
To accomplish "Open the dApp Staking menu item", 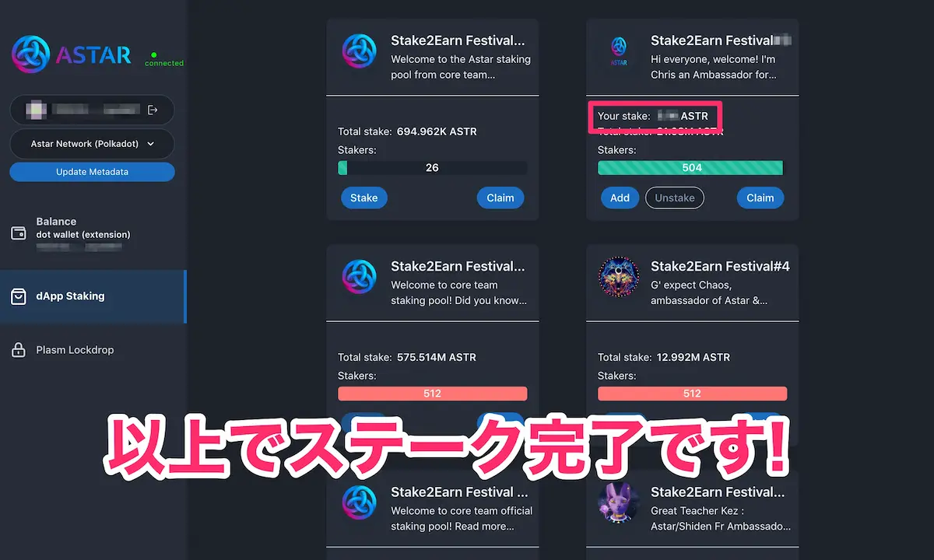I will pos(93,296).
